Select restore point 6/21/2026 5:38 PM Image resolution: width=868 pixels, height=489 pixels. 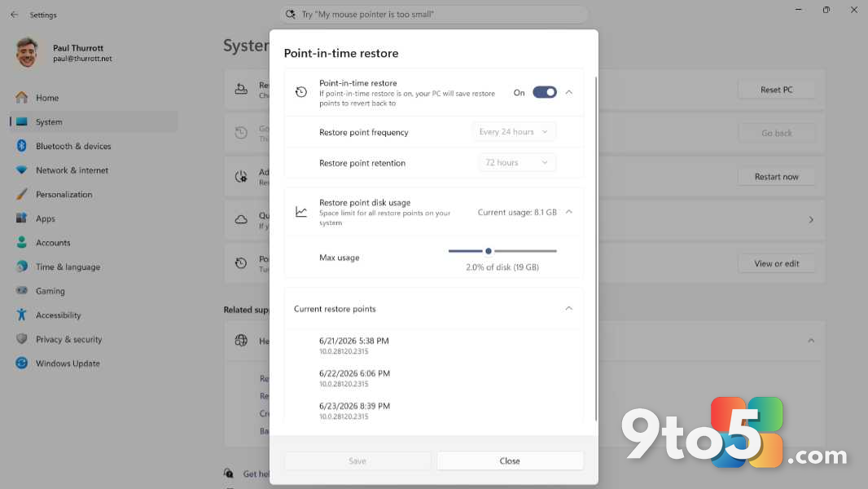click(x=353, y=345)
